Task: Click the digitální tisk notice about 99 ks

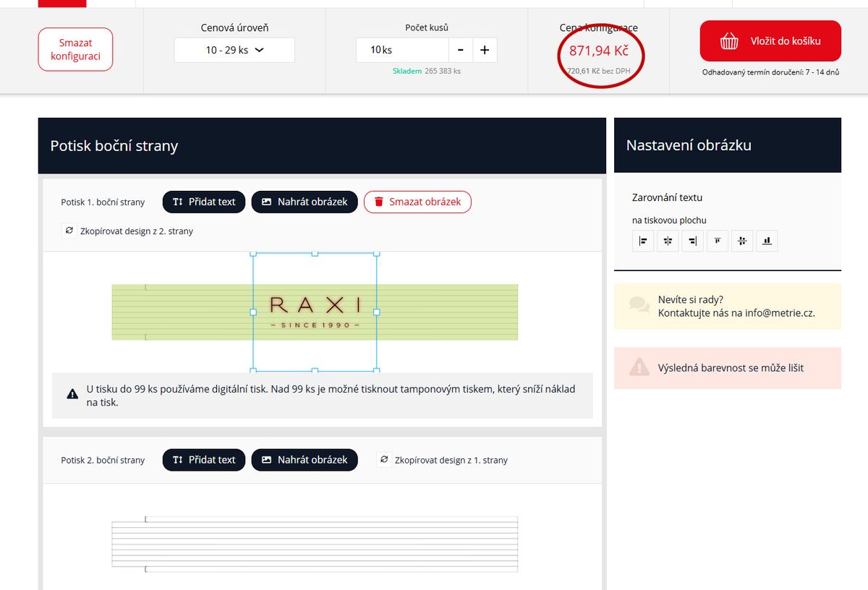Action: point(323,396)
